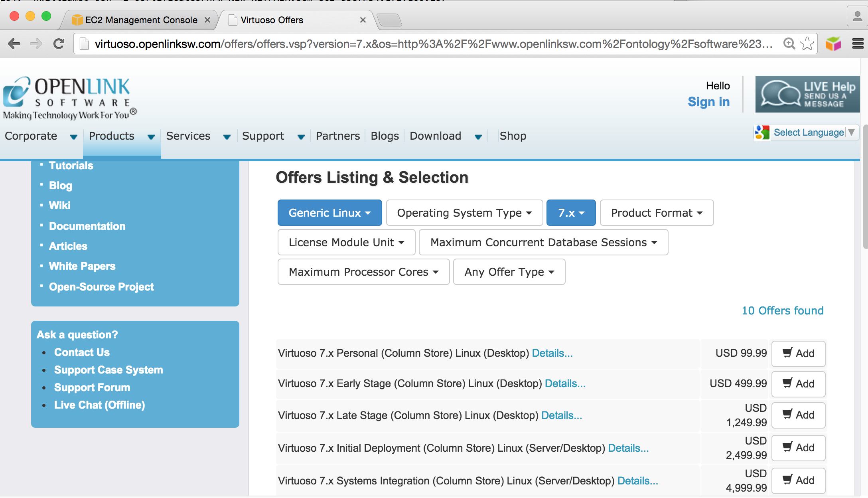Viewport: 868px width, 498px height.
Task: Click the zoom magnifier icon in address bar
Action: 789,43
